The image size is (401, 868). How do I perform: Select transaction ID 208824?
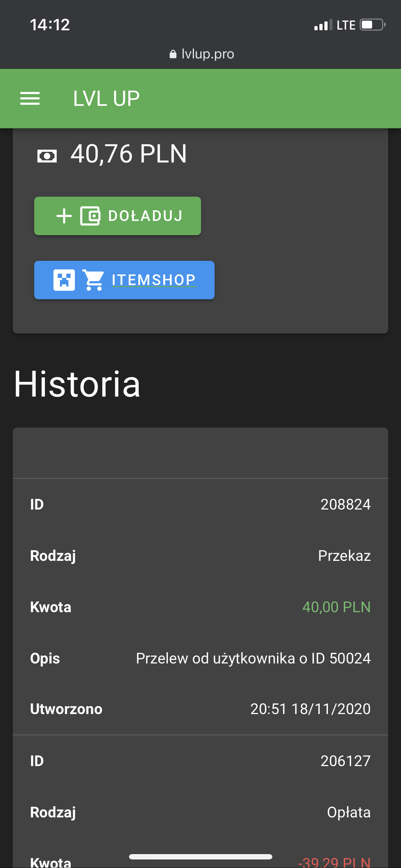345,505
